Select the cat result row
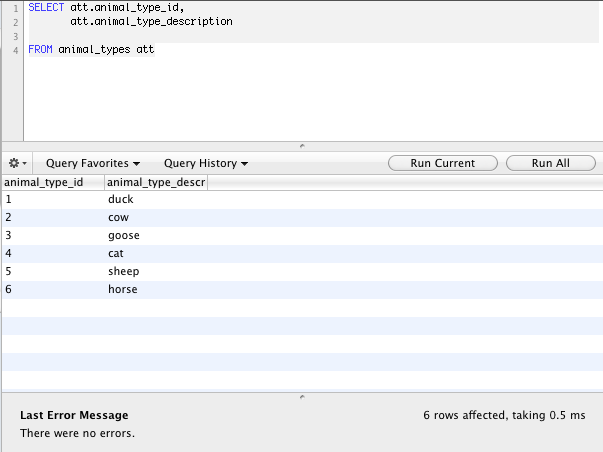 pyautogui.click(x=302, y=254)
